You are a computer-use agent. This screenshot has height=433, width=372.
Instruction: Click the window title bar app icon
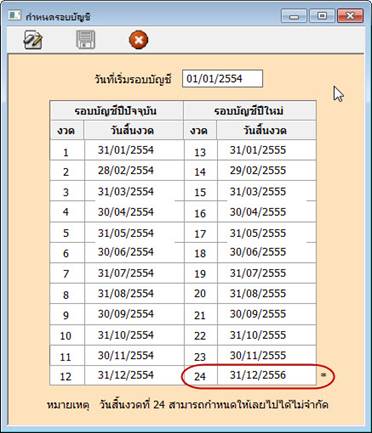click(x=14, y=16)
